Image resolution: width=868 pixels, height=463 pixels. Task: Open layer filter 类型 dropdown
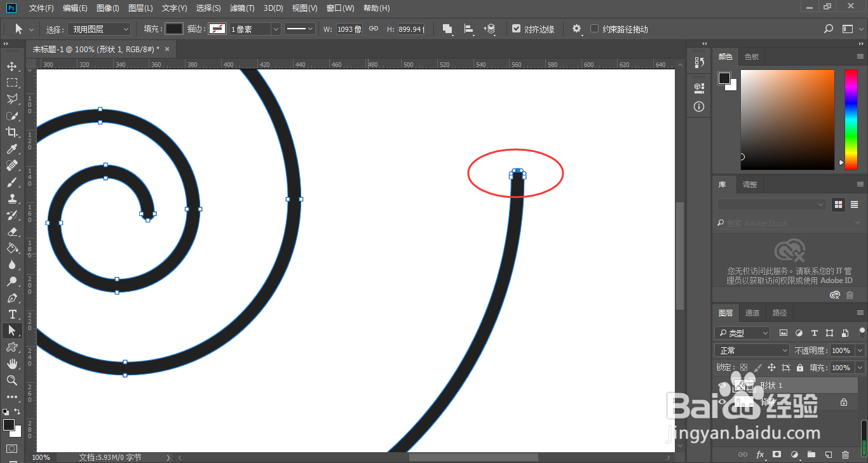pyautogui.click(x=742, y=333)
